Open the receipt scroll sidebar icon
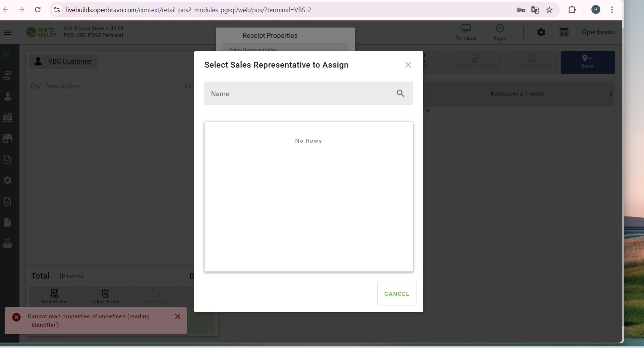The image size is (644, 348). [8, 75]
